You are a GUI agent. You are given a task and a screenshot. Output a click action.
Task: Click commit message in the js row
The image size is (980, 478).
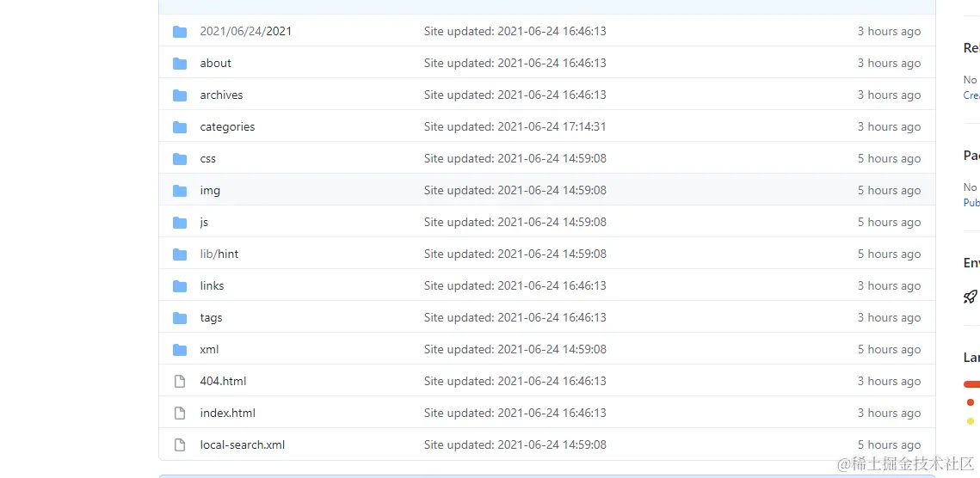515,223
